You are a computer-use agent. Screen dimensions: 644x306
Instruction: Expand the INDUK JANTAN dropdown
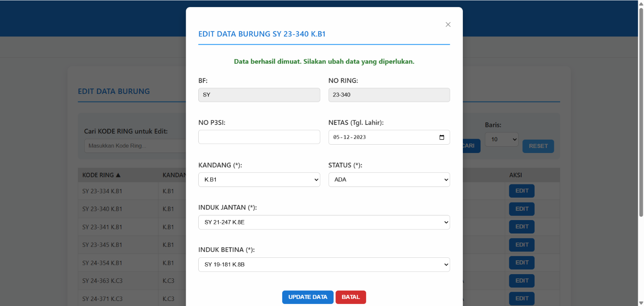324,222
